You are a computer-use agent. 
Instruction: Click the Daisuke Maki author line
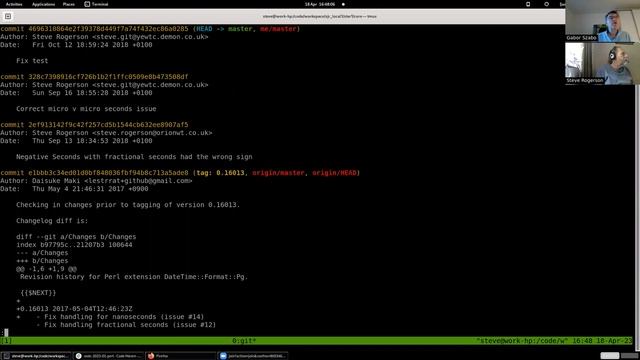point(96,181)
